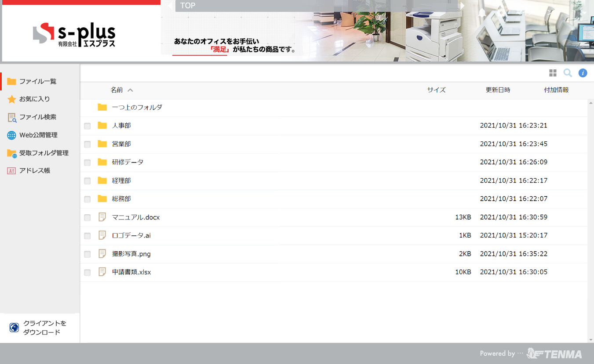This screenshot has width=594, height=364.
Task: Tick the 申請書類.xlsx checkbox
Action: pos(87,273)
